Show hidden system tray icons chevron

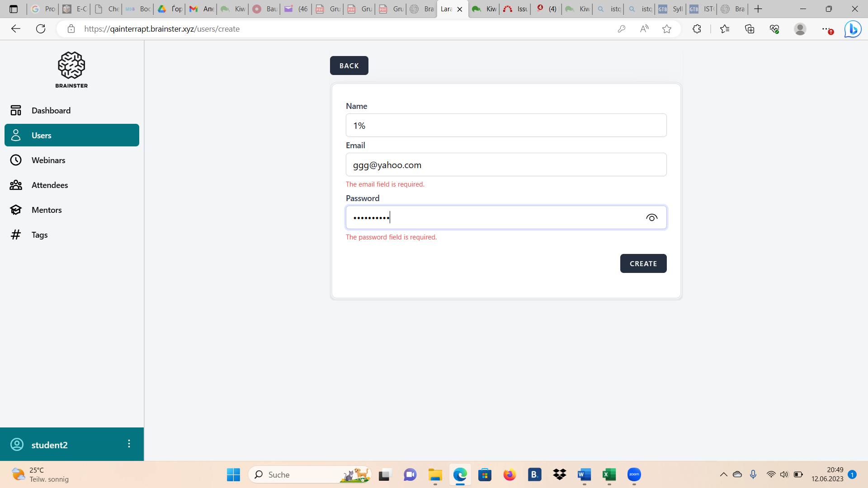pos(723,474)
